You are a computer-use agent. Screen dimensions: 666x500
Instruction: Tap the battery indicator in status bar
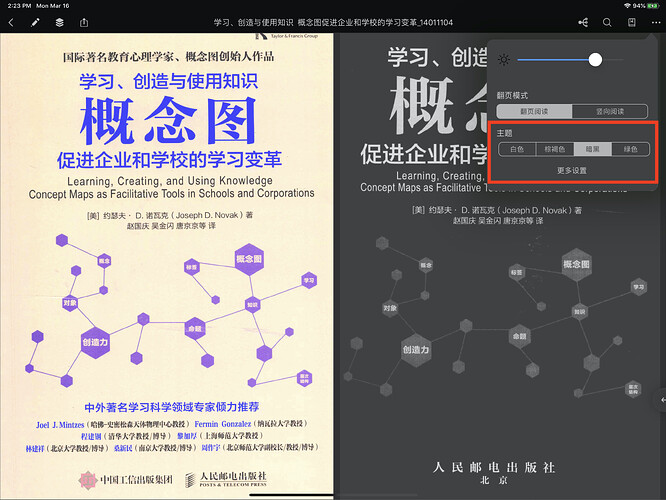(x=652, y=6)
